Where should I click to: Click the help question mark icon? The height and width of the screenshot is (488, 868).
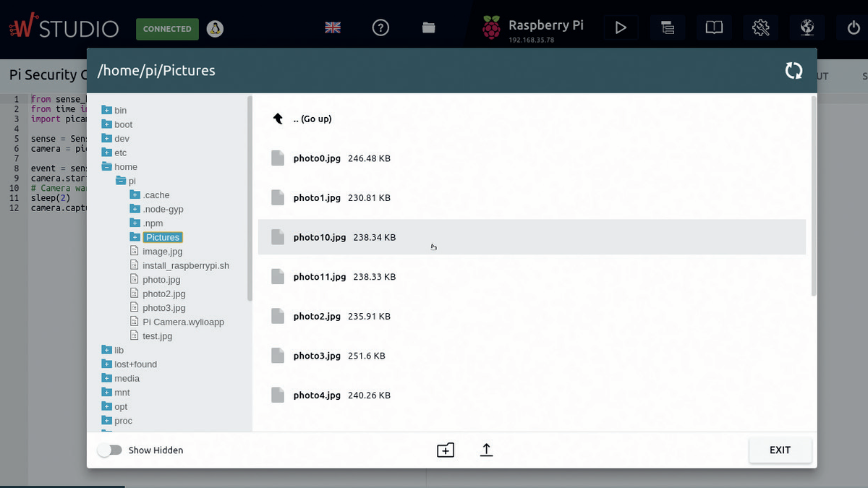coord(380,27)
